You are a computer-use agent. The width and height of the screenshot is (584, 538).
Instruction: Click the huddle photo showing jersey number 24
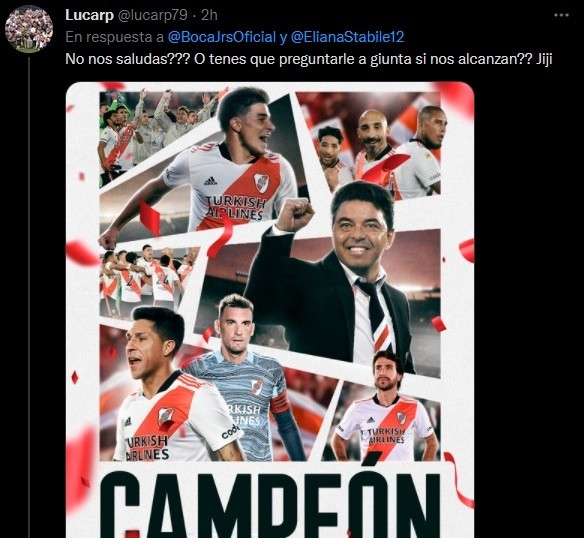(x=147, y=279)
